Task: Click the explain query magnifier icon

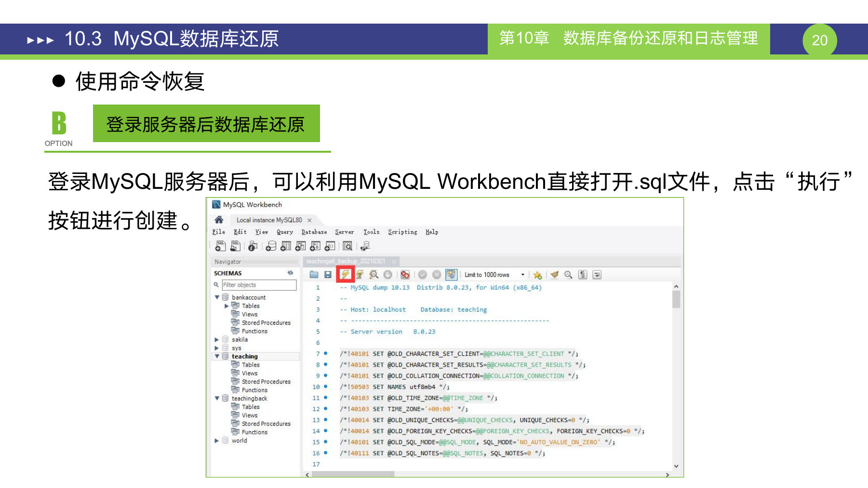Action: coord(374,275)
